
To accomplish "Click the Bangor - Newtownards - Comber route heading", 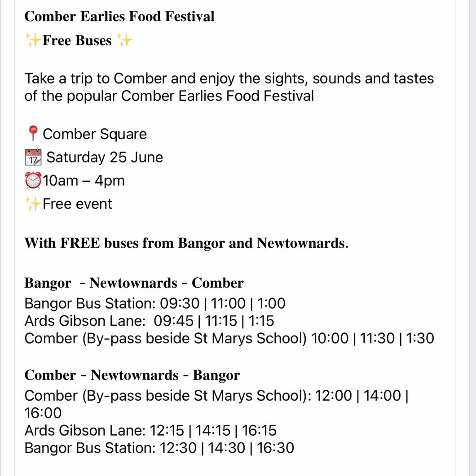I will point(134,283).
